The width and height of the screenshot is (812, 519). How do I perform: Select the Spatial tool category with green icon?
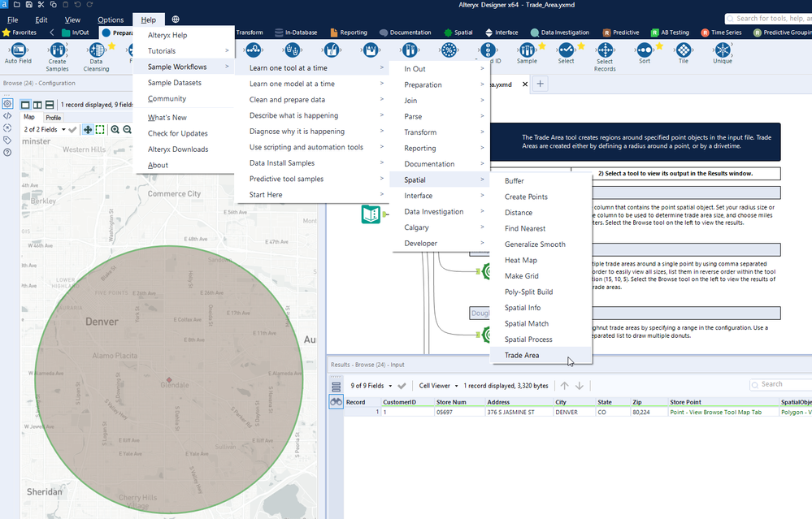coord(458,32)
